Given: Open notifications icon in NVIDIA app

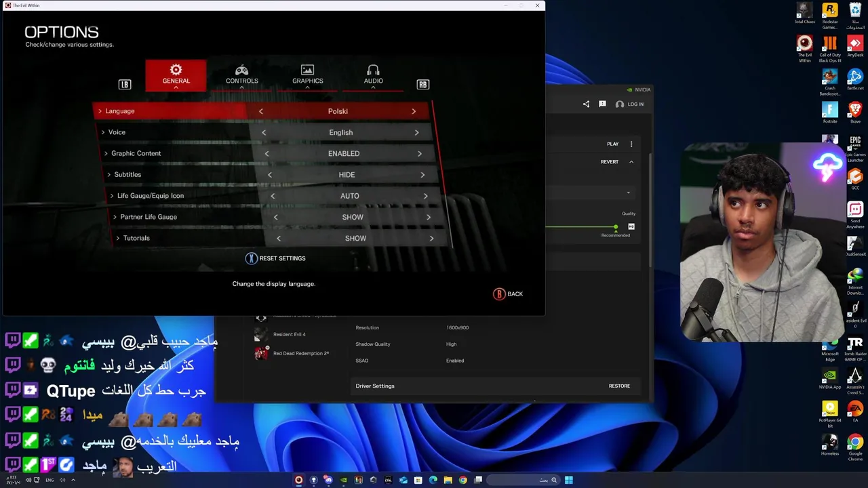Looking at the screenshot, I should pyautogui.click(x=602, y=104).
